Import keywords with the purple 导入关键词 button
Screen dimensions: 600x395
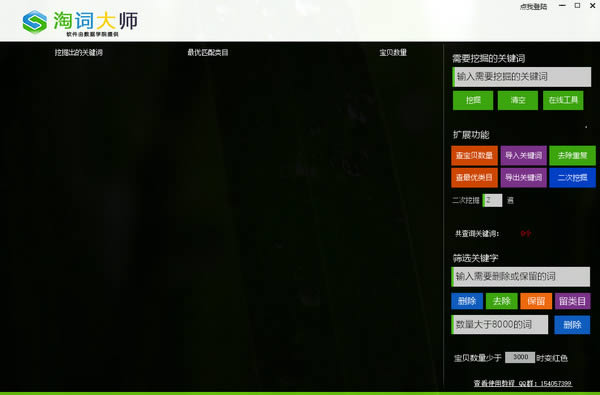point(523,155)
